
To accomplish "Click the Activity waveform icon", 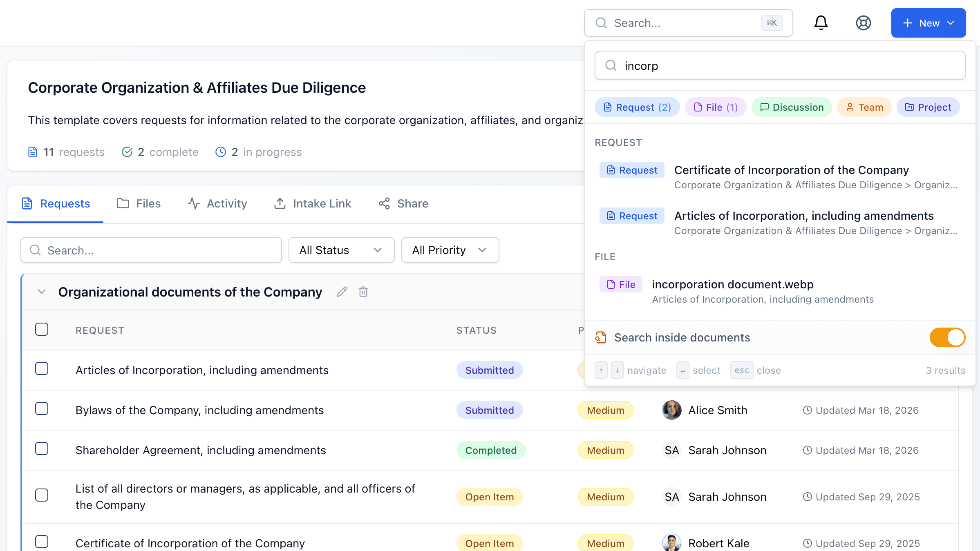I will click(x=193, y=203).
